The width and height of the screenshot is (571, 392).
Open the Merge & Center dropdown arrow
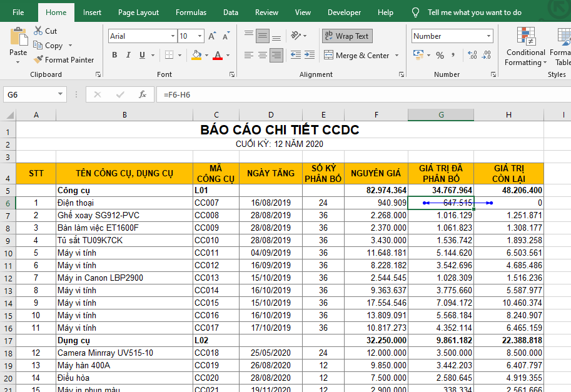pyautogui.click(x=397, y=56)
